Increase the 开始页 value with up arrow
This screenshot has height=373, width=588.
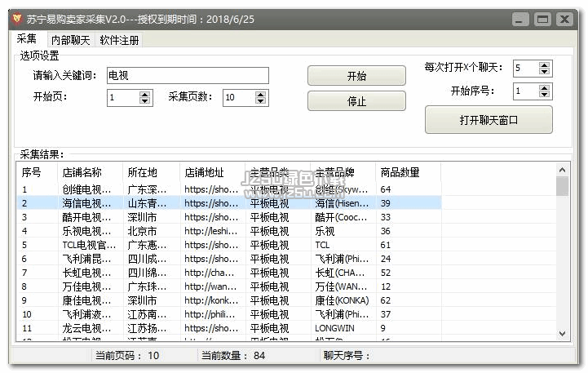pyautogui.click(x=144, y=94)
